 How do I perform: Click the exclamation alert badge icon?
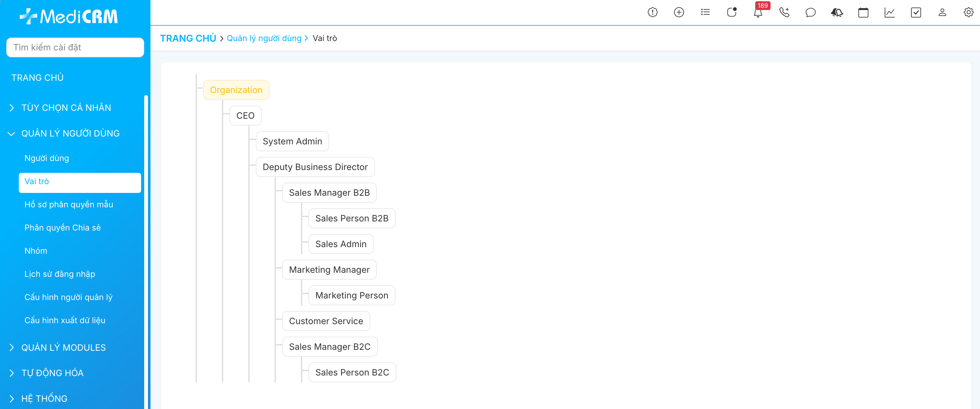click(x=652, y=13)
